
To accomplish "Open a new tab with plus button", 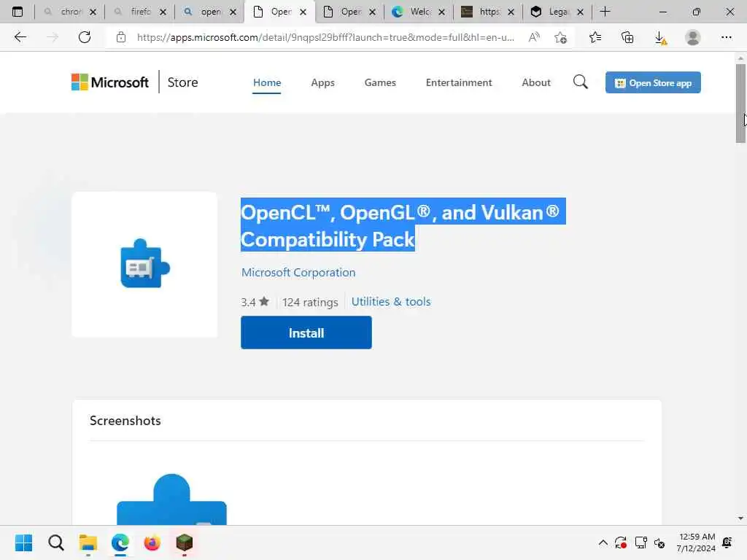I will tap(605, 12).
